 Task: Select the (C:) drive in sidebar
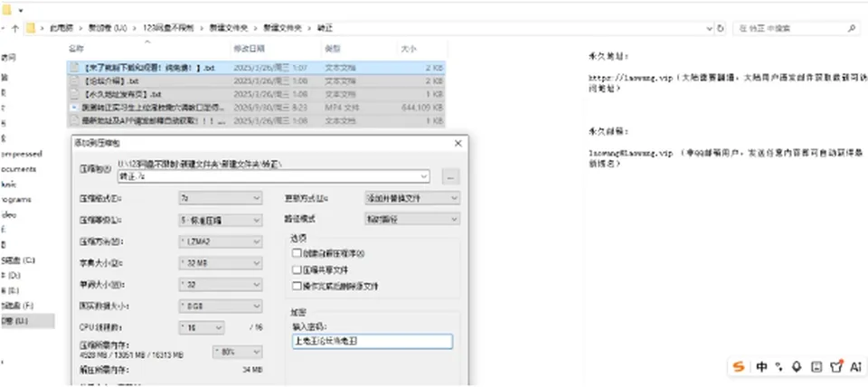[18, 260]
